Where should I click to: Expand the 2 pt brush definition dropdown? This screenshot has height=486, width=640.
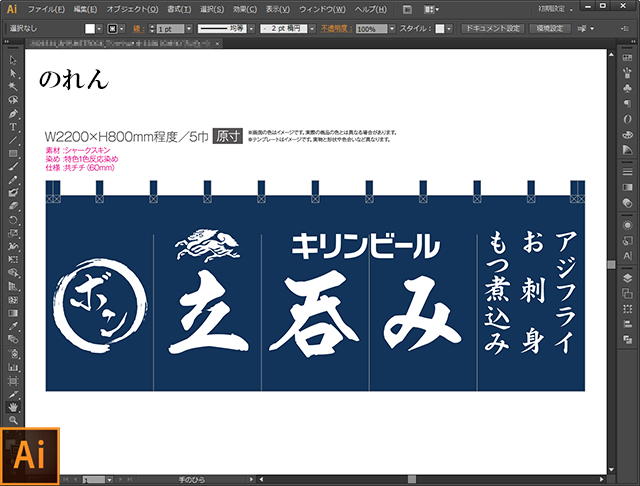[x=312, y=29]
